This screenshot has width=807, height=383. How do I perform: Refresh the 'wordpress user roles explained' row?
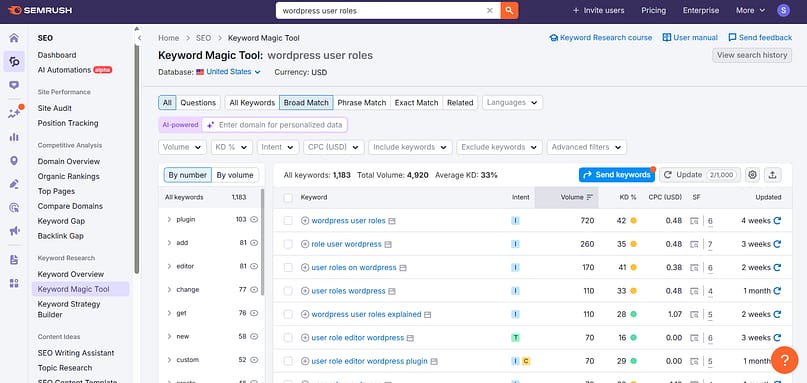point(777,314)
